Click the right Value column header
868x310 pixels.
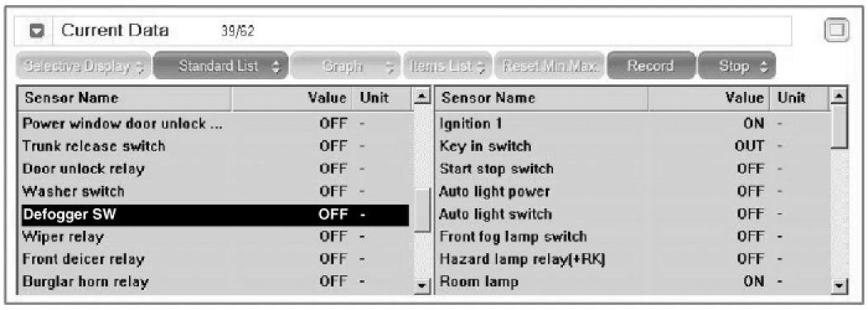709,98
